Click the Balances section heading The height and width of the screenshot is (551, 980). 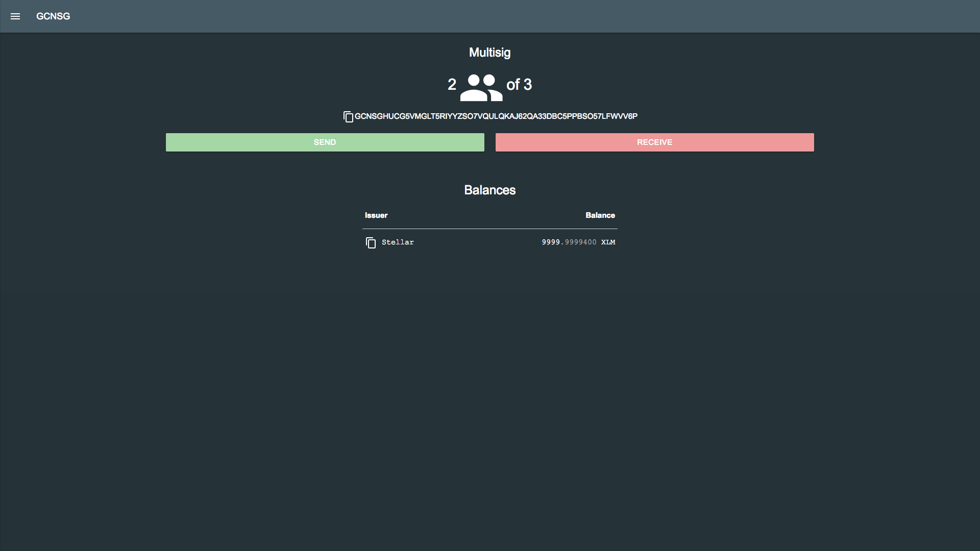(489, 190)
